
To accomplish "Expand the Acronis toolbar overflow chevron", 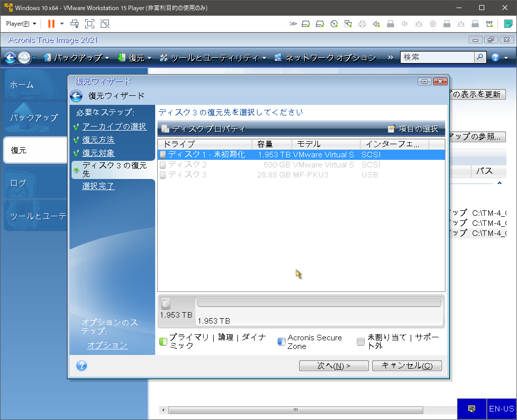I will 391,57.
